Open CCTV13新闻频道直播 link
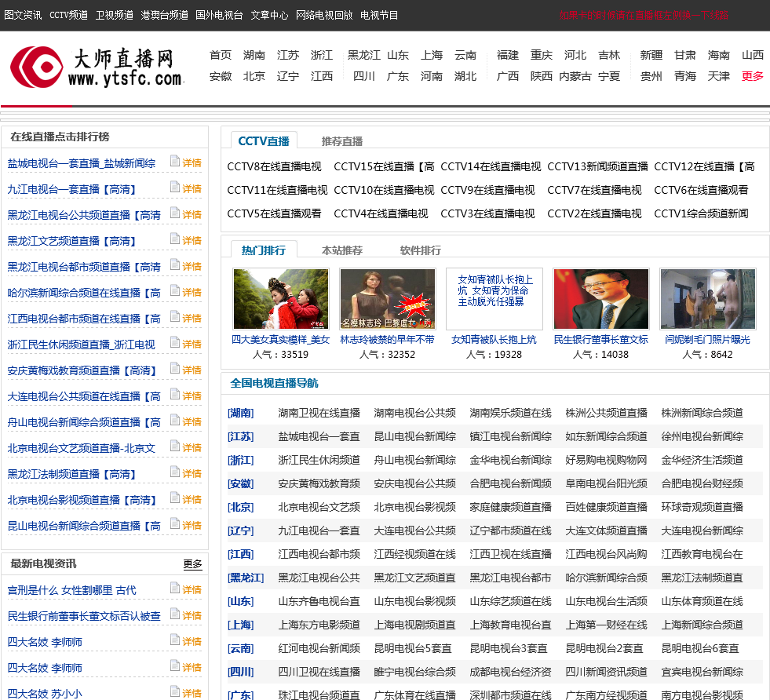 597,167
